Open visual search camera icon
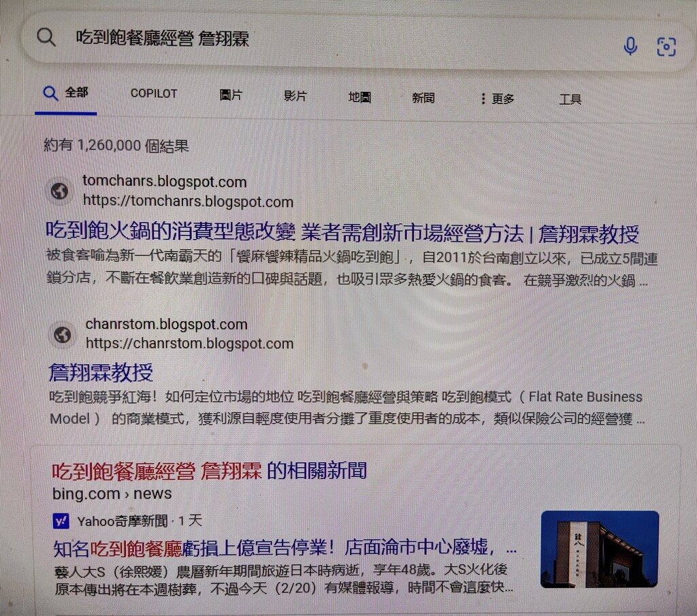Screen dimensions: 697x616 666,47
